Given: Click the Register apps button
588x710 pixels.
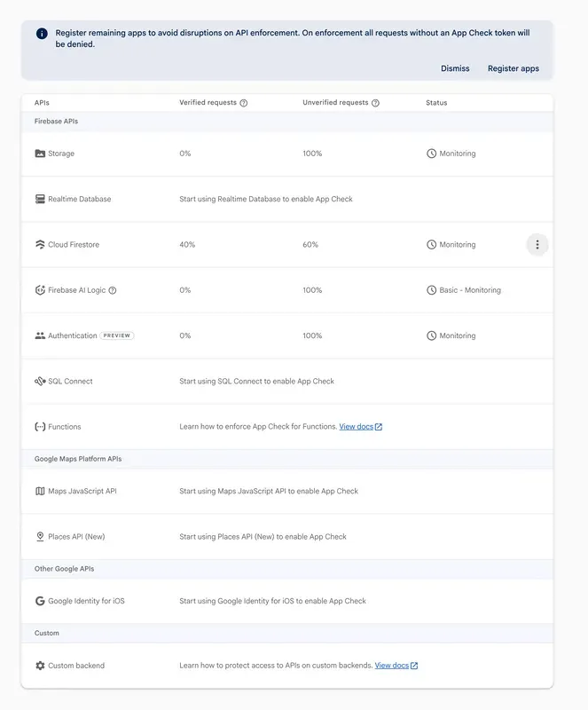Looking at the screenshot, I should coord(514,68).
